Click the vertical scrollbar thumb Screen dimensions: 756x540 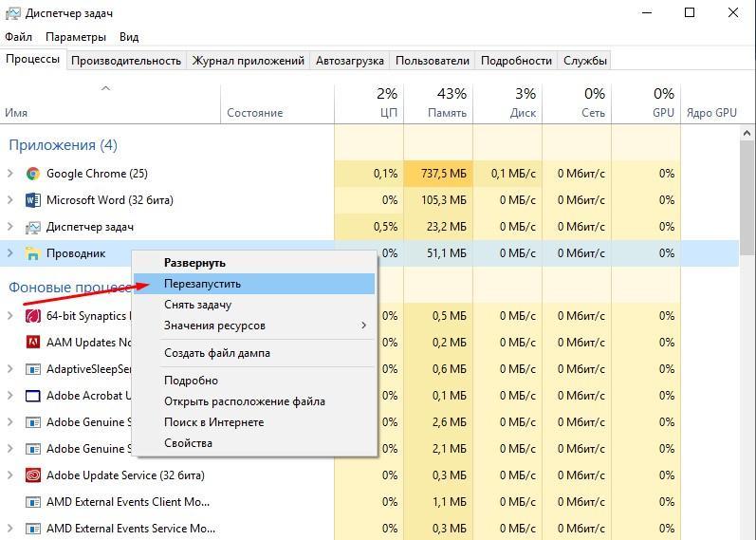(x=747, y=197)
